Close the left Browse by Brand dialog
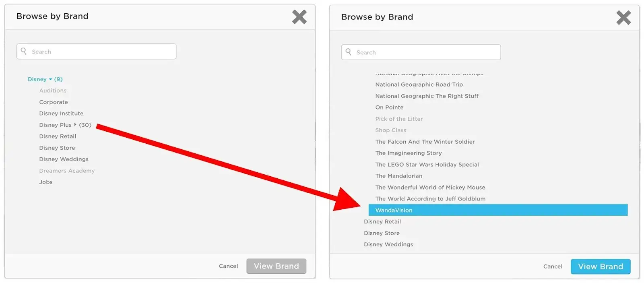This screenshot has width=644, height=287. [x=299, y=17]
